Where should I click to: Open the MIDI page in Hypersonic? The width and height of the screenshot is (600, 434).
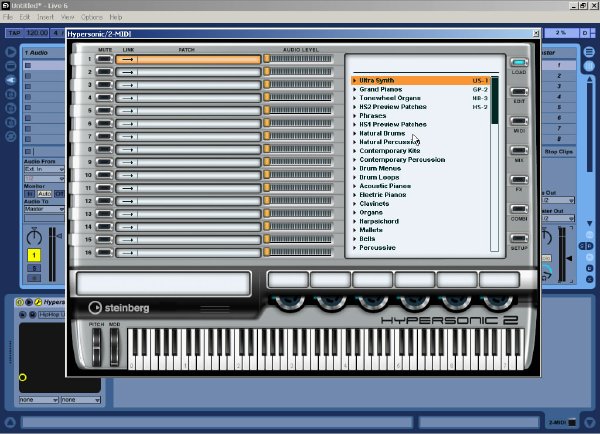pos(519,121)
